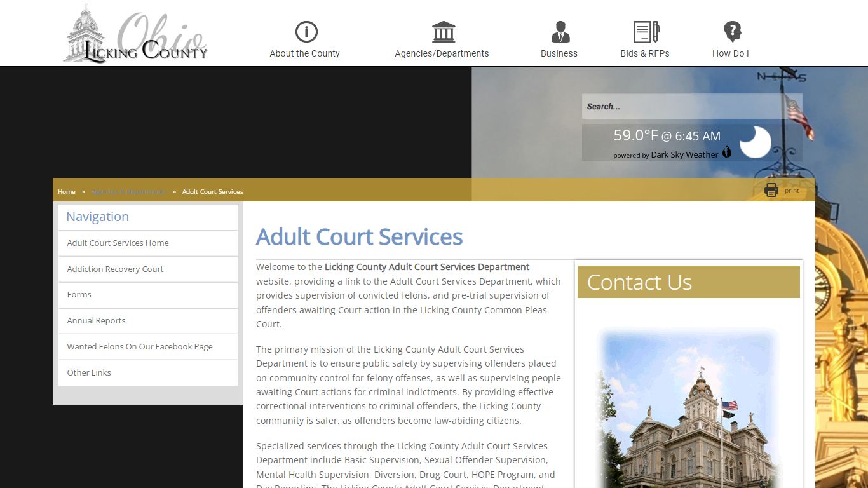Open the Agencies/Departments menu
Viewport: 868px width, 488px height.
click(442, 53)
